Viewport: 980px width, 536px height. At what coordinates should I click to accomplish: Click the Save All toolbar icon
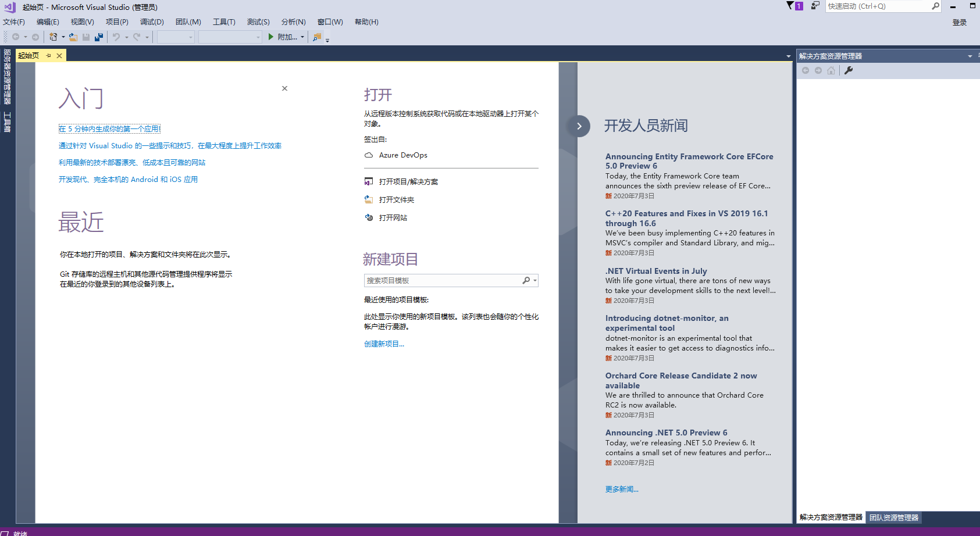tap(99, 37)
